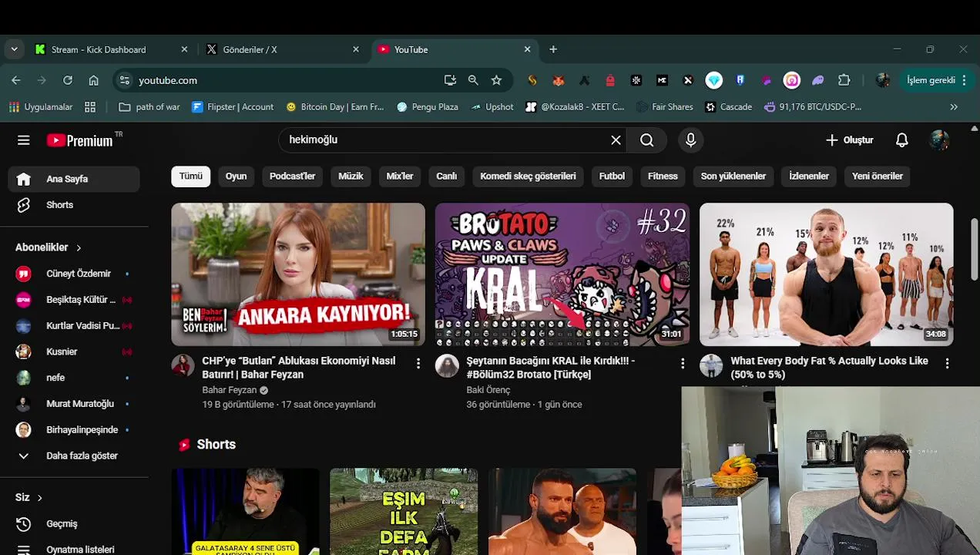Select the Oyun filter chip
This screenshot has height=555, width=980.
(236, 177)
